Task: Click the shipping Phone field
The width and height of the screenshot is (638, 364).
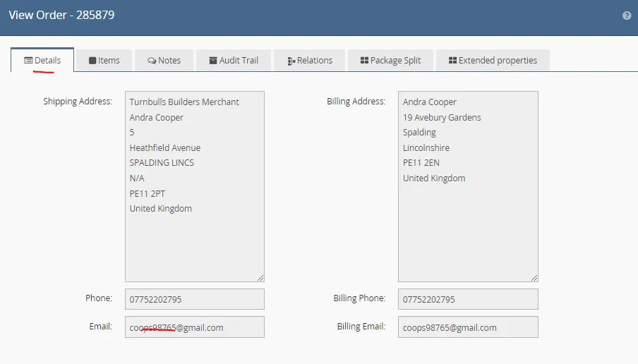Action: click(x=195, y=299)
